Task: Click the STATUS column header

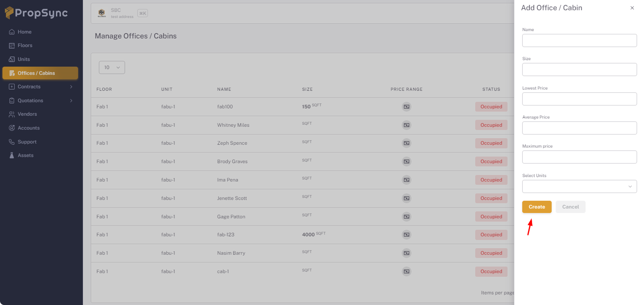Action: pyautogui.click(x=491, y=89)
